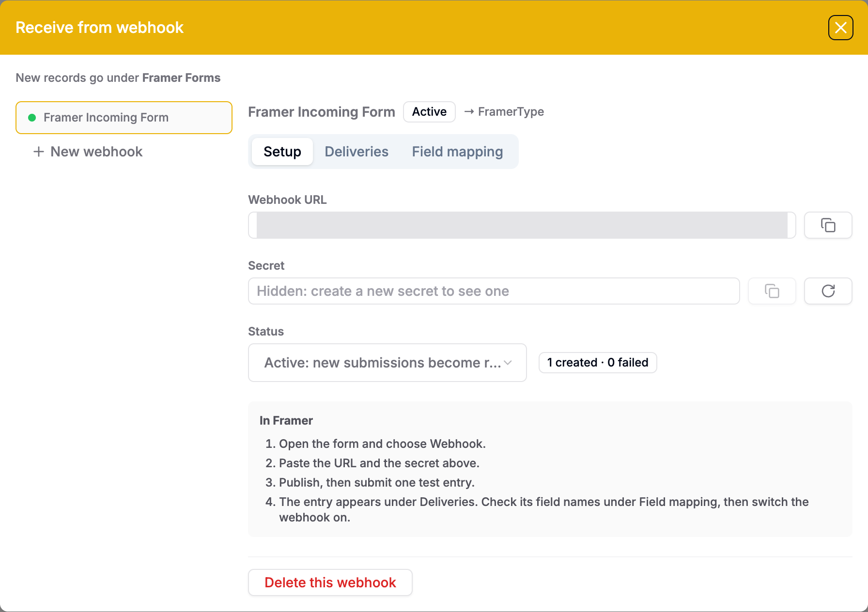The width and height of the screenshot is (868, 612).
Task: Click step 'Paste the URL and the secret above.'
Action: 379,463
